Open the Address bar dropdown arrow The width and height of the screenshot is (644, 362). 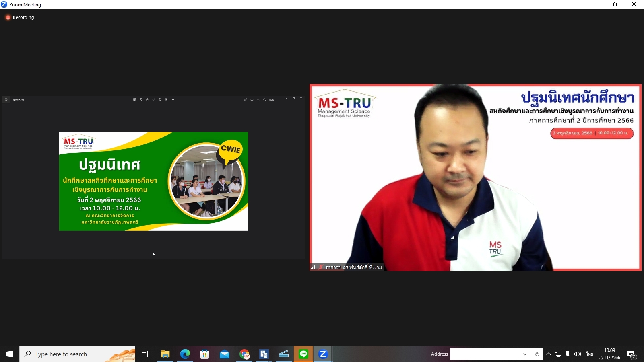tap(525, 354)
